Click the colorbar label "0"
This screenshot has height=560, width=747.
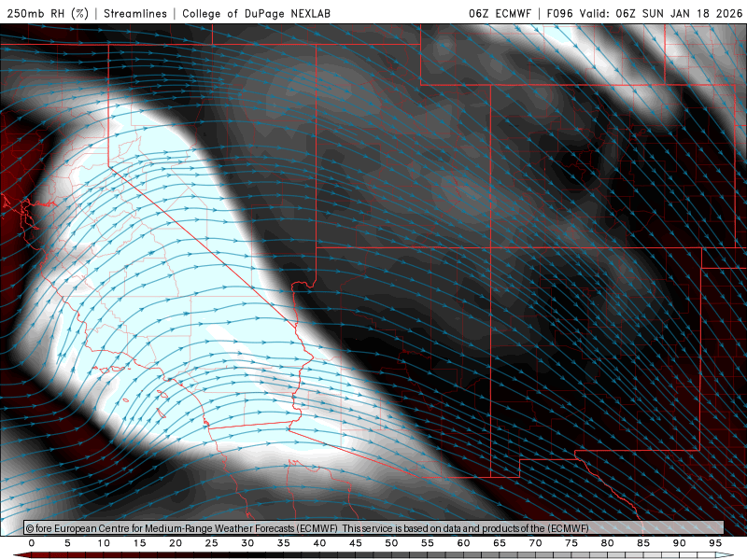(32, 543)
